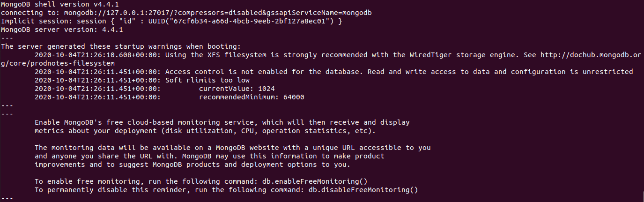This screenshot has width=644, height=202.
Task: Click the 'improvements and to suggest MongoDB products' line
Action: (192, 165)
